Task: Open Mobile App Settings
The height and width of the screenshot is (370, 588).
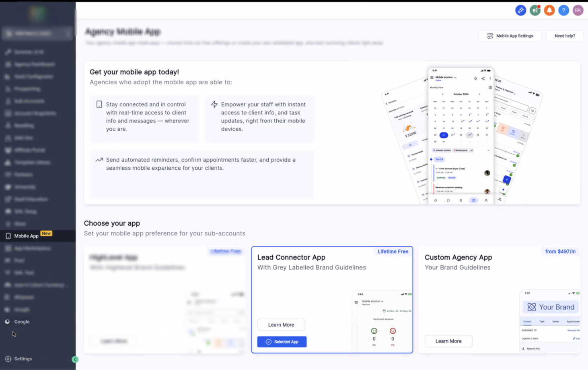Action: (510, 36)
